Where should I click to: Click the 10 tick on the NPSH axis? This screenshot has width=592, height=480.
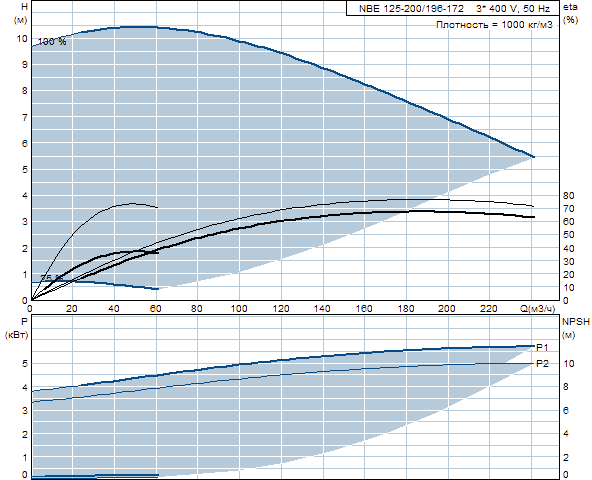[569, 364]
